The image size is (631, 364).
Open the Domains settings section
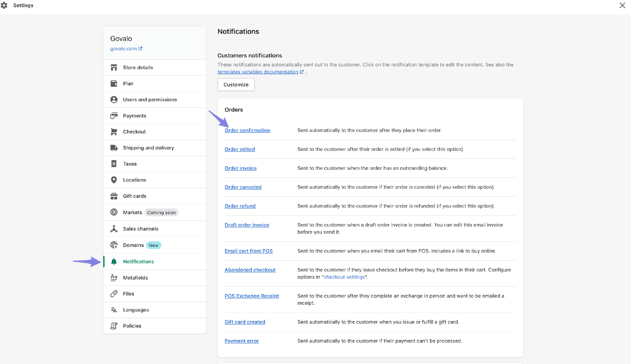pos(133,245)
